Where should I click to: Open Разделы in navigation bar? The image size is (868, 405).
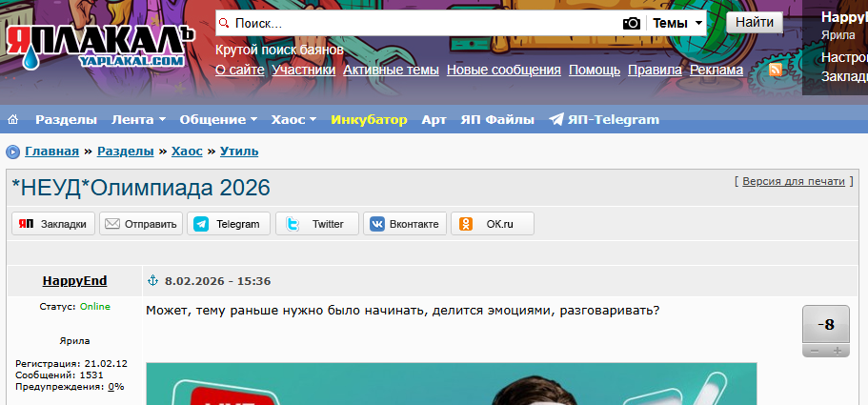[66, 119]
